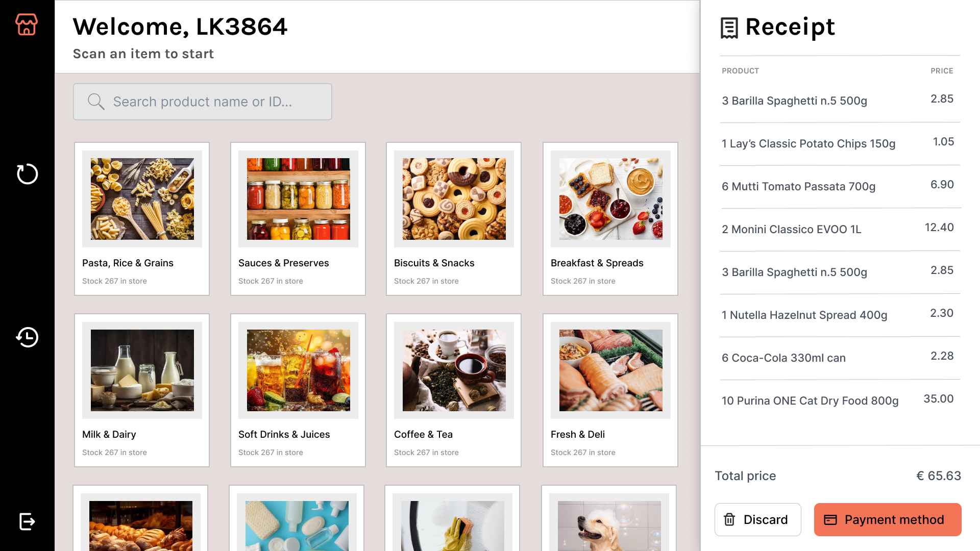Click the store home icon in sidebar
980x551 pixels.
[x=27, y=24]
